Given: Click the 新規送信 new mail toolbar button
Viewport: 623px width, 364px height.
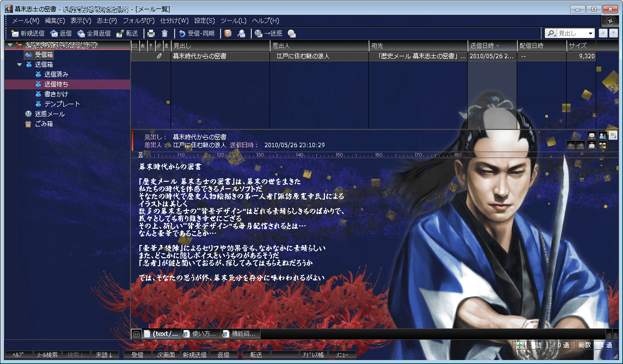Looking at the screenshot, I should pyautogui.click(x=28, y=34).
